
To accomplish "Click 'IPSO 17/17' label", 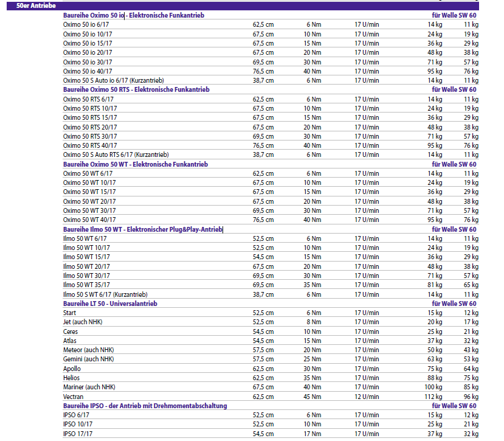I will coord(78,434).
